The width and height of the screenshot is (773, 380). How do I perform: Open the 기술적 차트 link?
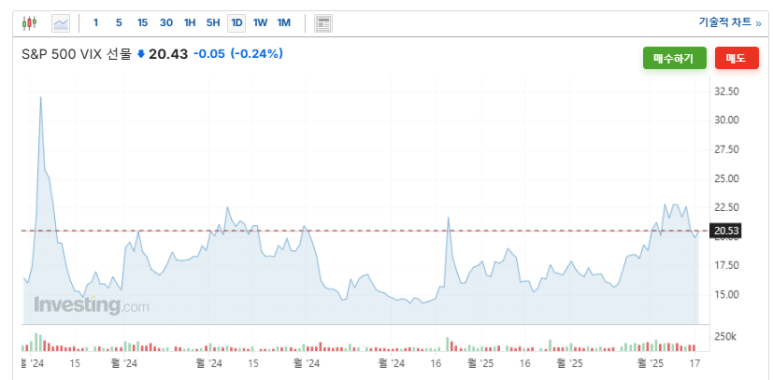pyautogui.click(x=730, y=22)
